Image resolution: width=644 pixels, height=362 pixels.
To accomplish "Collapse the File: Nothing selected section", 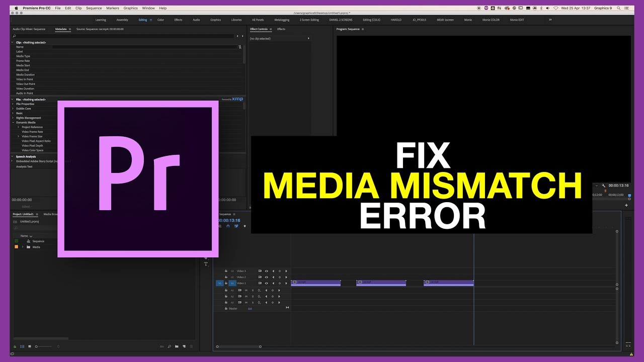I will [x=13, y=100].
